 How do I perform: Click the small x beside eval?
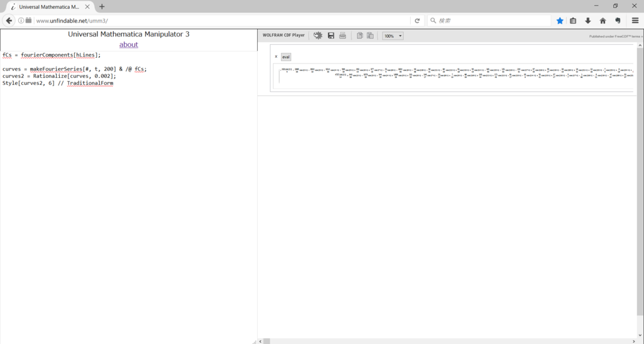[276, 57]
